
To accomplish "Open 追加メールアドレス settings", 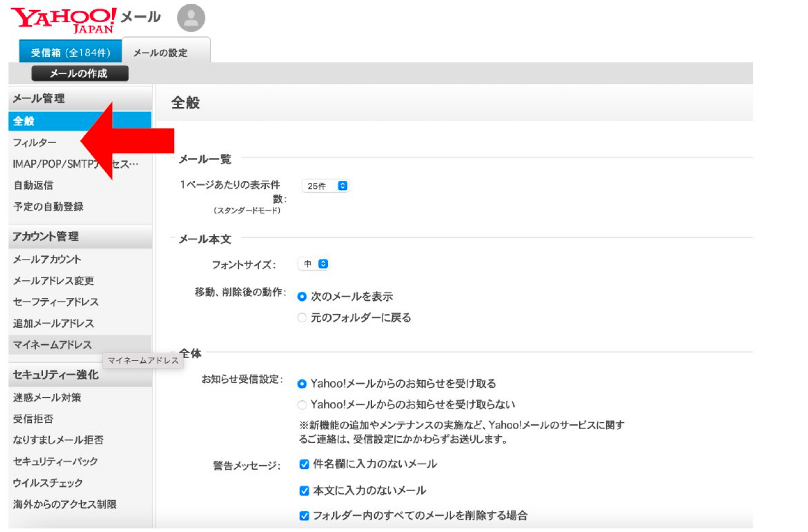I will pos(54,323).
